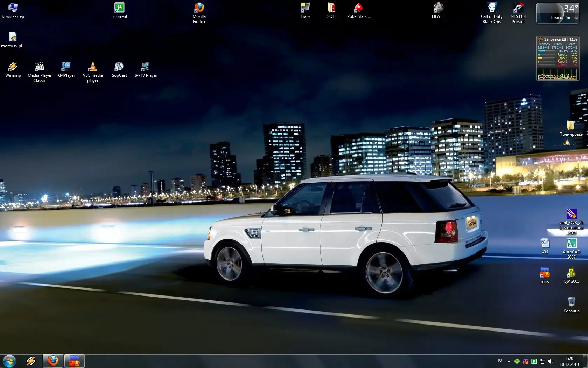Switch to Firefox in the taskbar
This screenshot has width=588, height=368.
pos(53,361)
